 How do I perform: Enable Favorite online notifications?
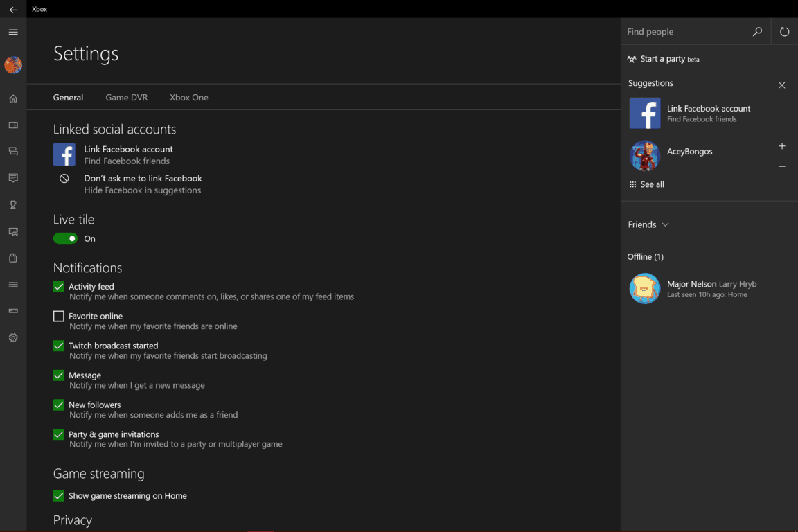[58, 316]
